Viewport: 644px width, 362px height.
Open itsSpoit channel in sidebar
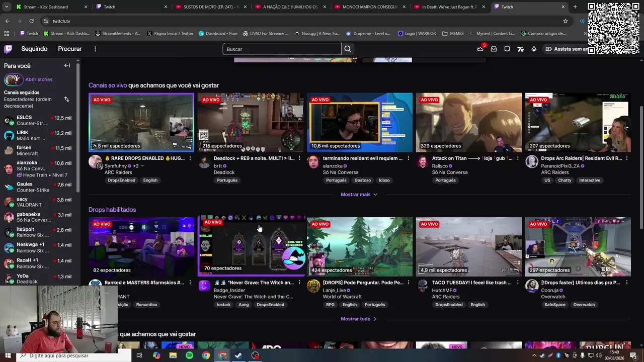click(x=38, y=232)
